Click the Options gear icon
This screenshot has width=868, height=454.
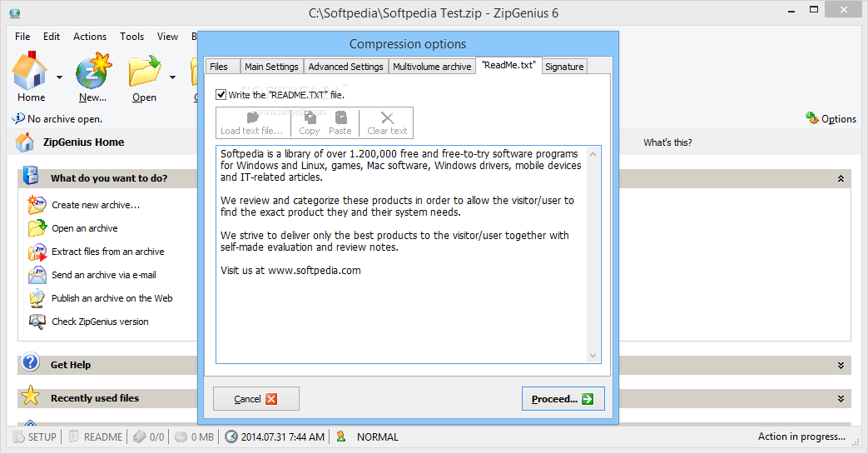click(812, 117)
